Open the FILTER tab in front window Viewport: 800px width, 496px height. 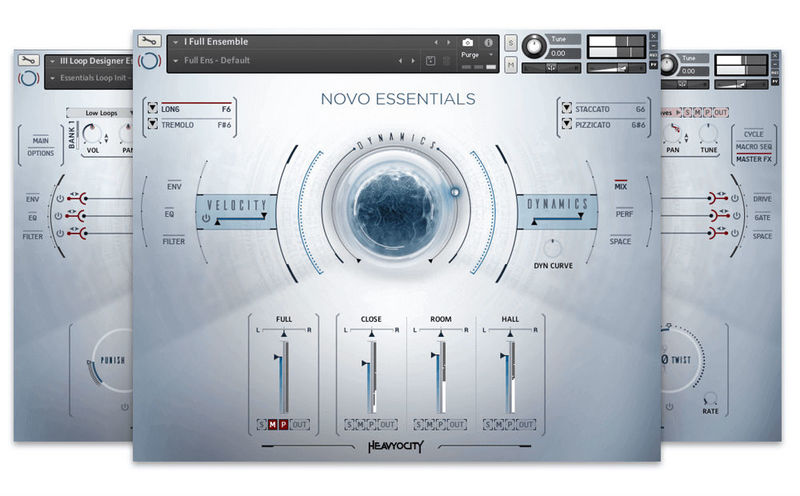click(x=173, y=241)
